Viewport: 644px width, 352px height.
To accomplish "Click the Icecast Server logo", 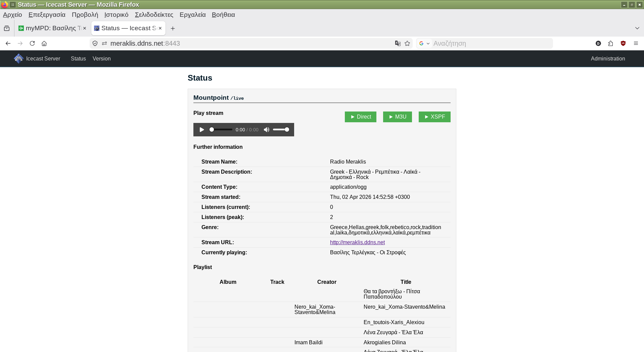I will [18, 58].
